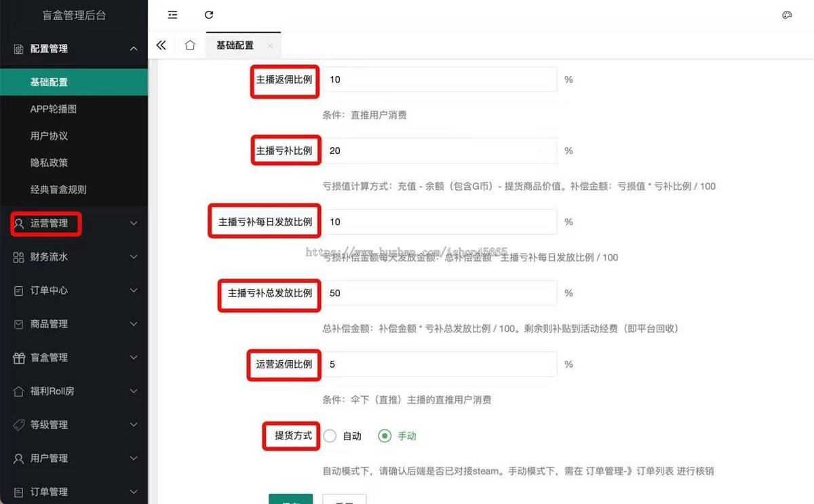Click the green save button
Viewport: 814px width, 504px height.
pyautogui.click(x=291, y=499)
